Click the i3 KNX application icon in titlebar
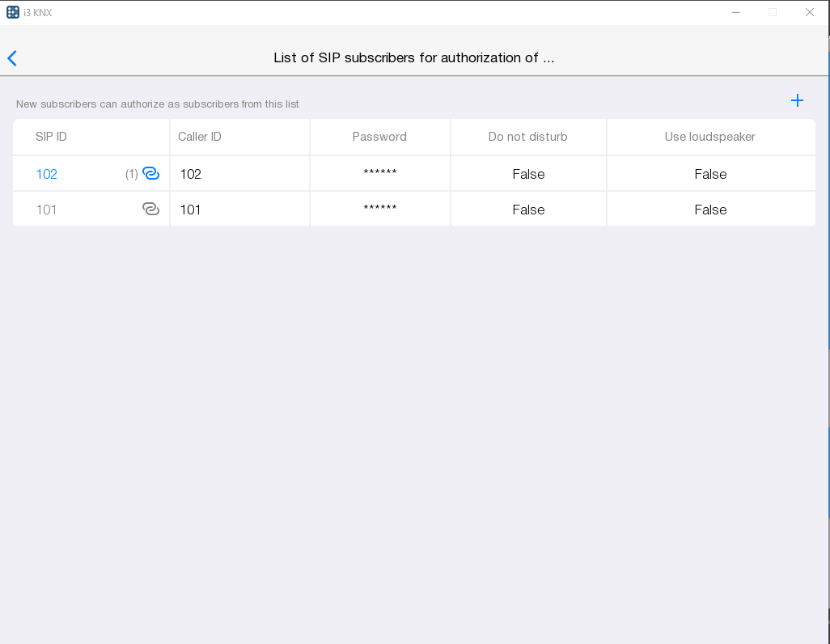Screen dimensions: 830x644 point(12,12)
